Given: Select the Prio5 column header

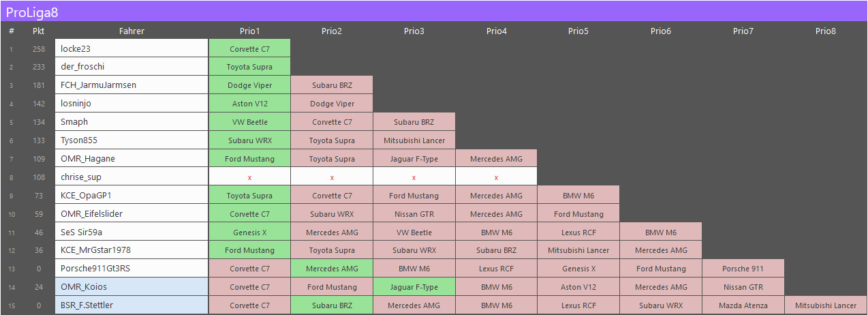Looking at the screenshot, I should [578, 31].
